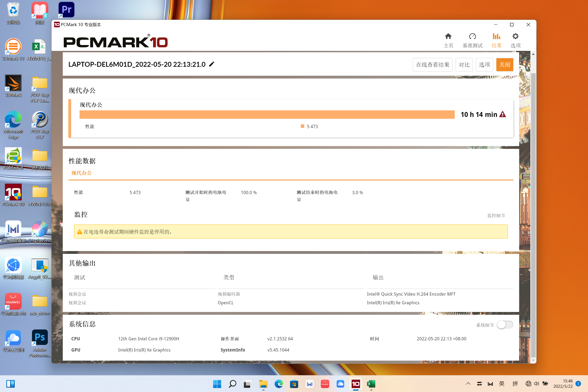This screenshot has width=588, height=392.
Task: Open the Results (结果) chart icon
Action: [x=496, y=36]
